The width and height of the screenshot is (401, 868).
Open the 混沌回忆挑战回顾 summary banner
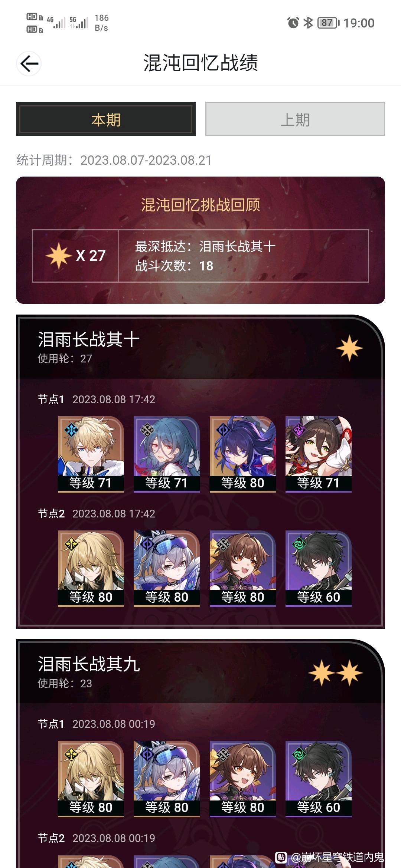click(200, 240)
